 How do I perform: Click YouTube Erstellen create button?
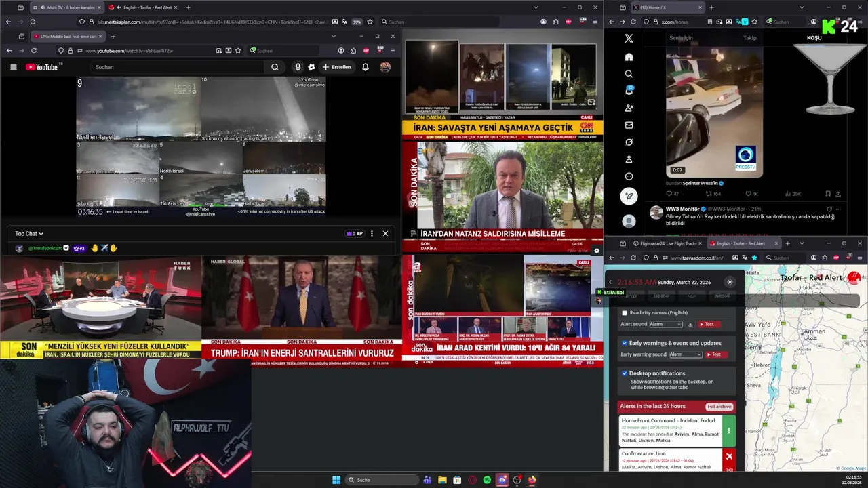(x=336, y=67)
